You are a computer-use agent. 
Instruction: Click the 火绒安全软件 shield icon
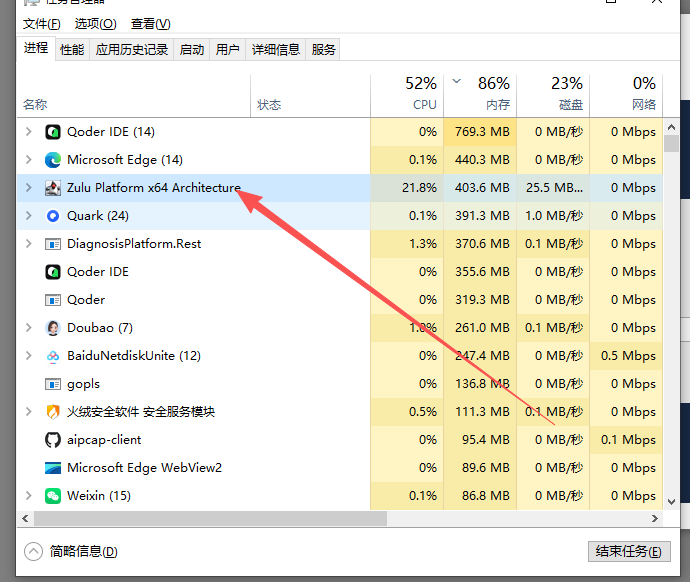(x=53, y=412)
